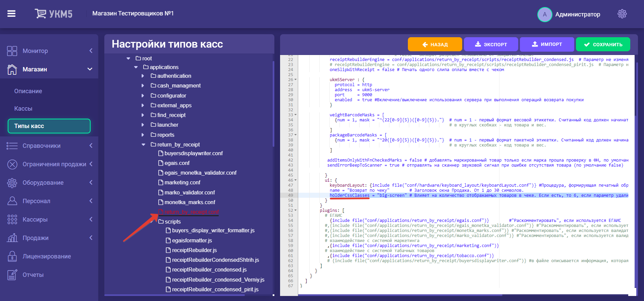Click the Магазин Тестировщиков №1 title
This screenshot has height=301, width=644.
133,13
